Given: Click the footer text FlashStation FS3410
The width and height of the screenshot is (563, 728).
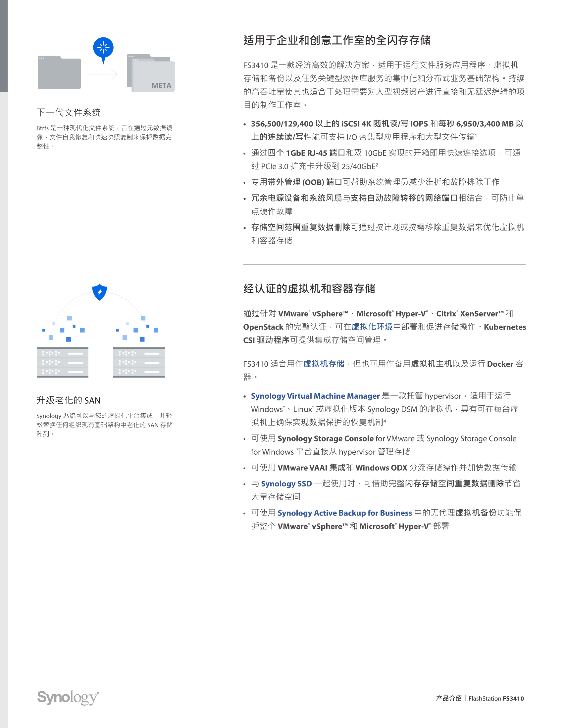Looking at the screenshot, I should coord(496,698).
